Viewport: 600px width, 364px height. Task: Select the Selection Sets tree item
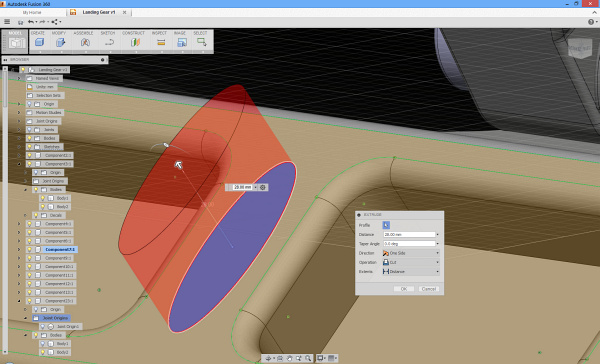point(48,95)
